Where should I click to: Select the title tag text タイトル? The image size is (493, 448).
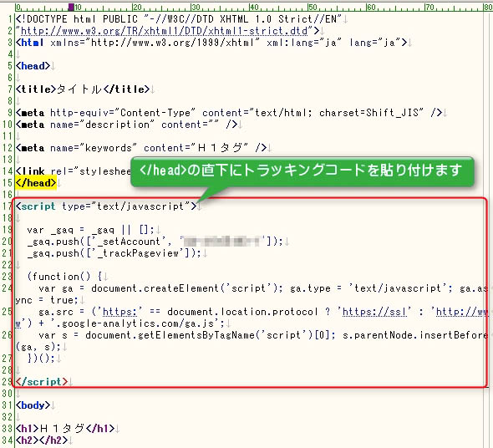(x=79, y=89)
